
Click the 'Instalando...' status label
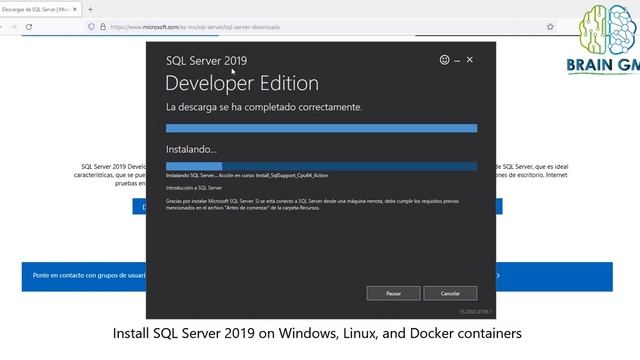pos(191,149)
